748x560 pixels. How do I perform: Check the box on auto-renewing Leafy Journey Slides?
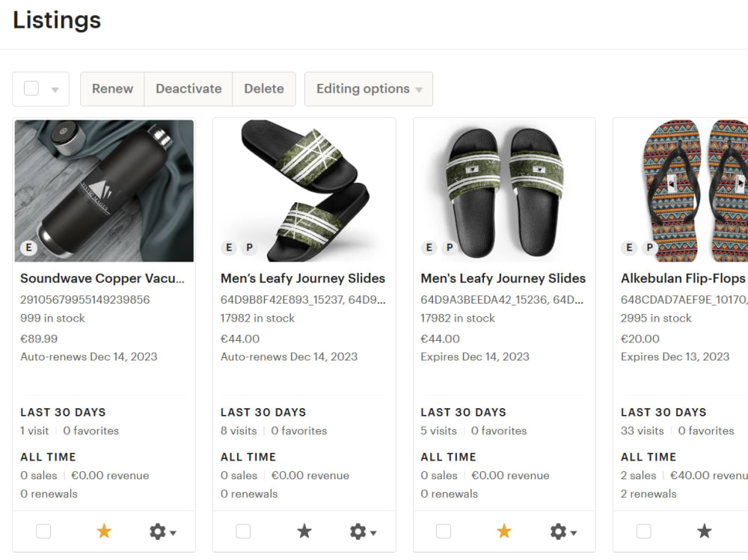tap(243, 531)
